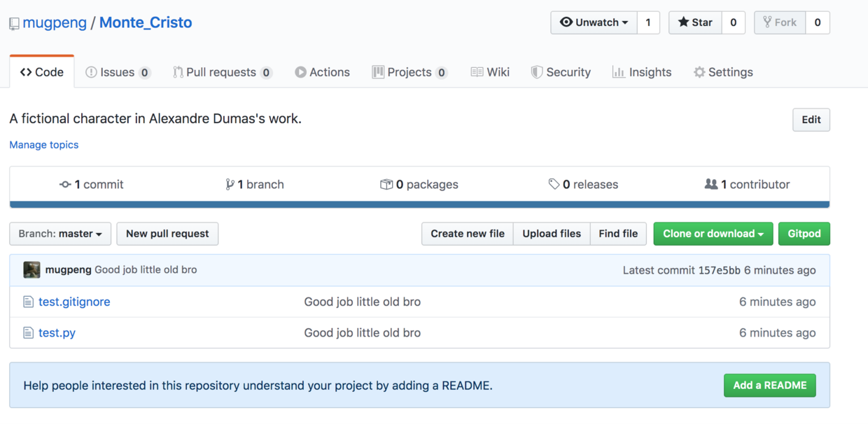The image size is (868, 424).
Task: Expand the Branch: master selector
Action: click(60, 234)
